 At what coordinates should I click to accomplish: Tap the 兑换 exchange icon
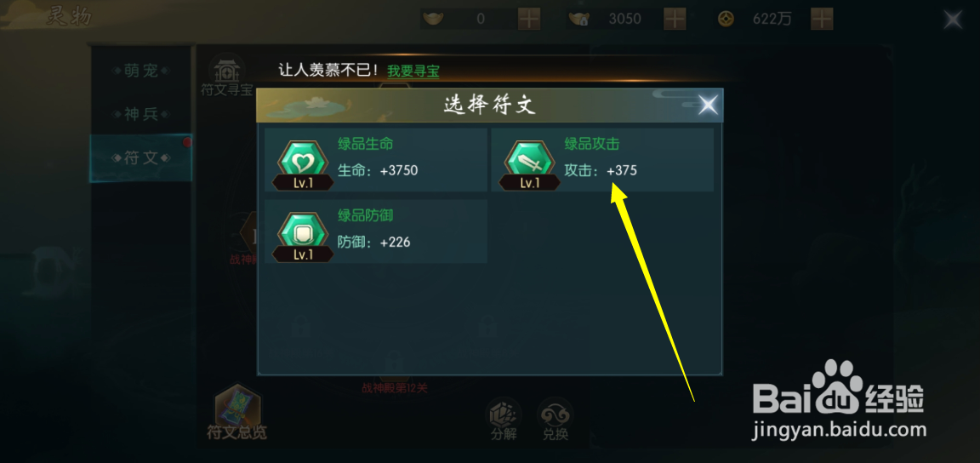pos(555,420)
